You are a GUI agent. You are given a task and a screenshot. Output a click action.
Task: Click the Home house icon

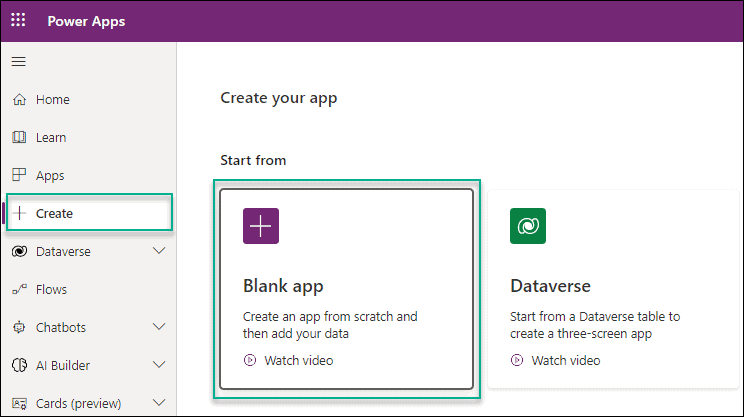[x=19, y=100]
